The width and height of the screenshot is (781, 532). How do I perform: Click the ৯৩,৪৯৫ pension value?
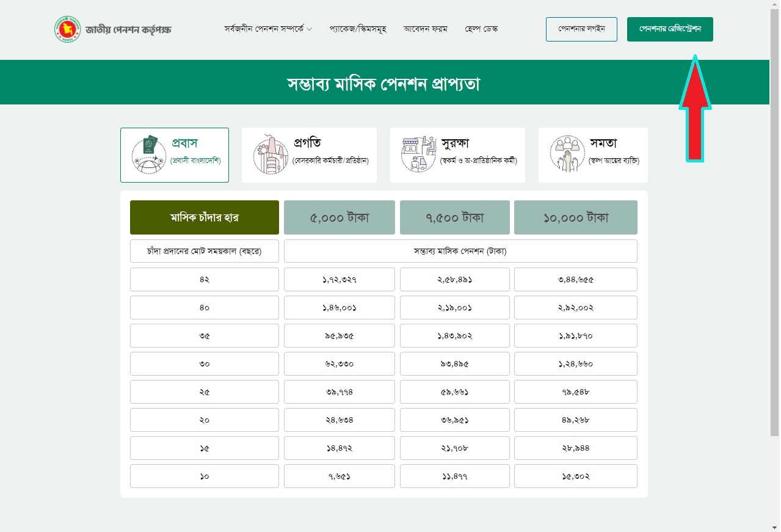(455, 363)
